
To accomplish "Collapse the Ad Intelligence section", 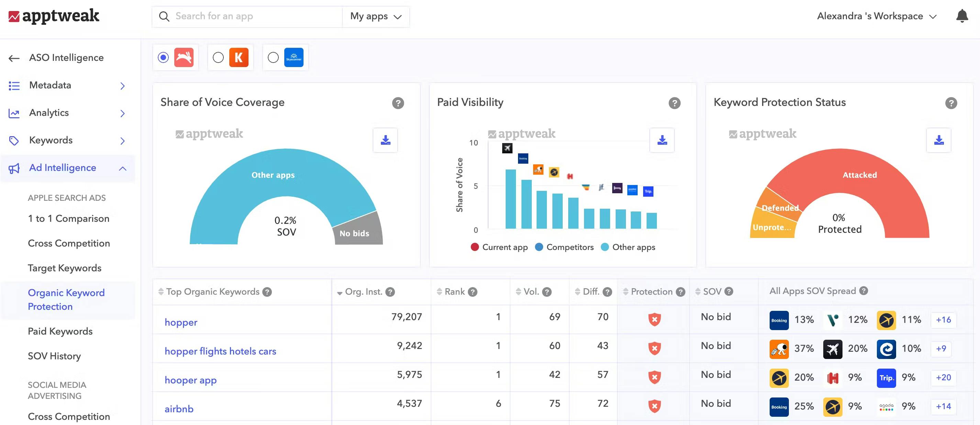I will tap(122, 168).
